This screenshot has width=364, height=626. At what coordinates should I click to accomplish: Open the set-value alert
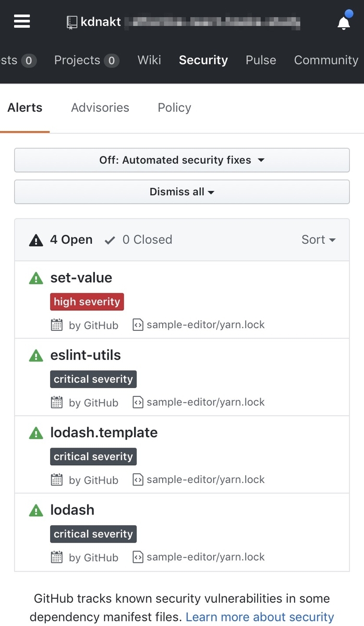pyautogui.click(x=81, y=278)
